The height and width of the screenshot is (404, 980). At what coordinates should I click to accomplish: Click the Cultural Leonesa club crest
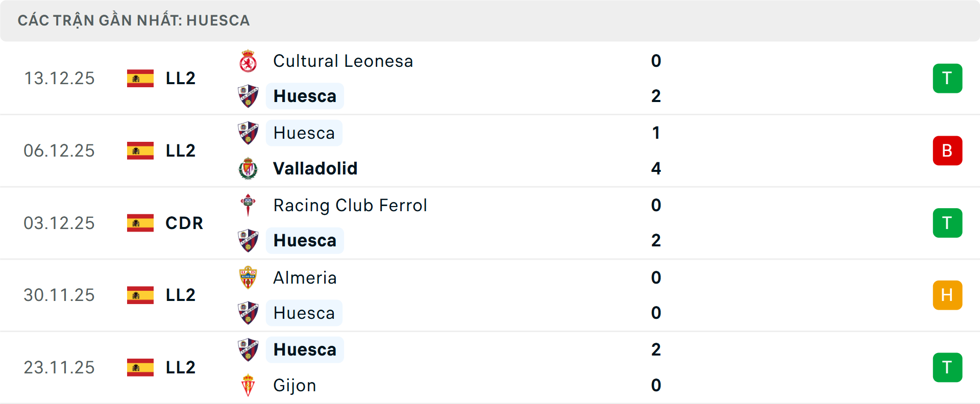[248, 61]
